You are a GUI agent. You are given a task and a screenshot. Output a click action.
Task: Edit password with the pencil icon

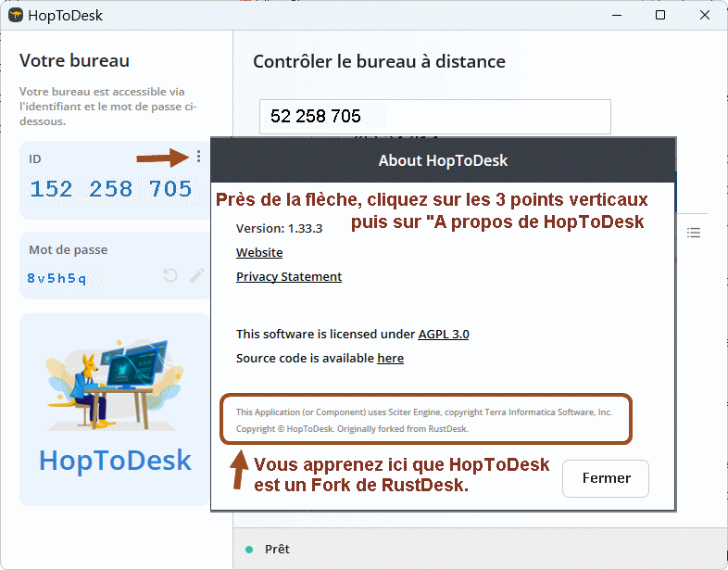(197, 275)
